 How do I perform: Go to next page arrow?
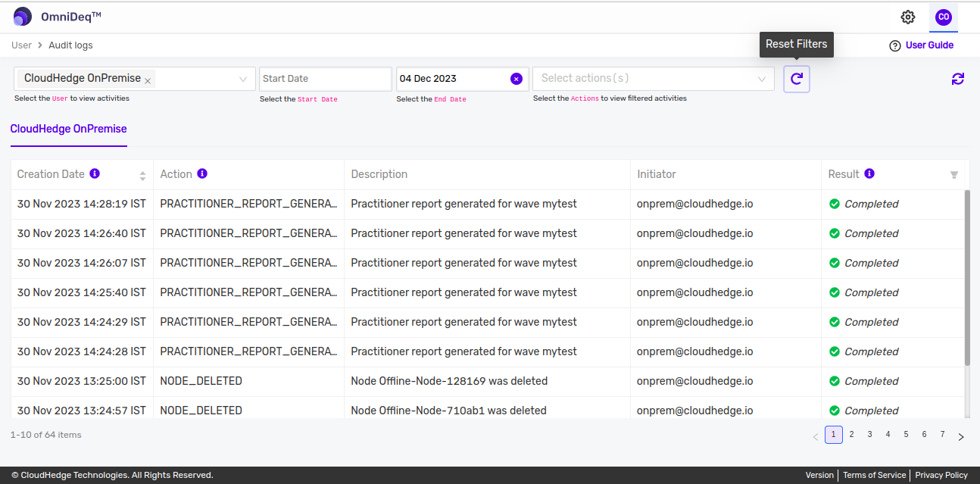961,436
